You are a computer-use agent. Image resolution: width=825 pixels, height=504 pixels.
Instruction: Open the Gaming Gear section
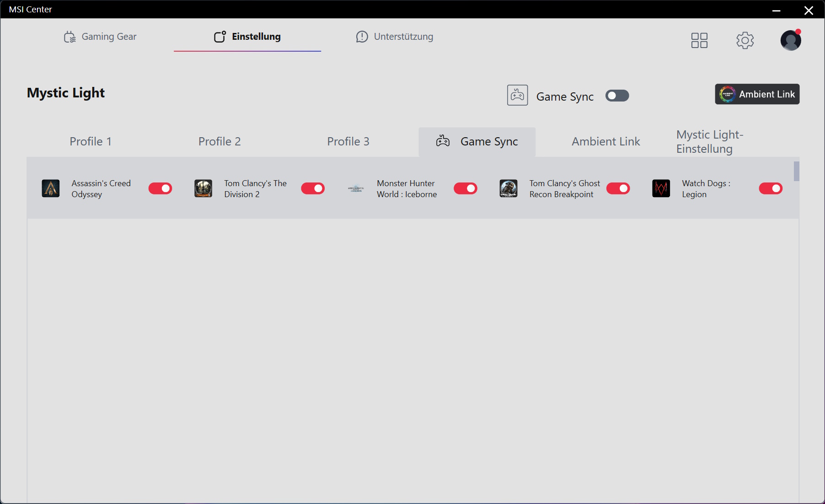[101, 37]
